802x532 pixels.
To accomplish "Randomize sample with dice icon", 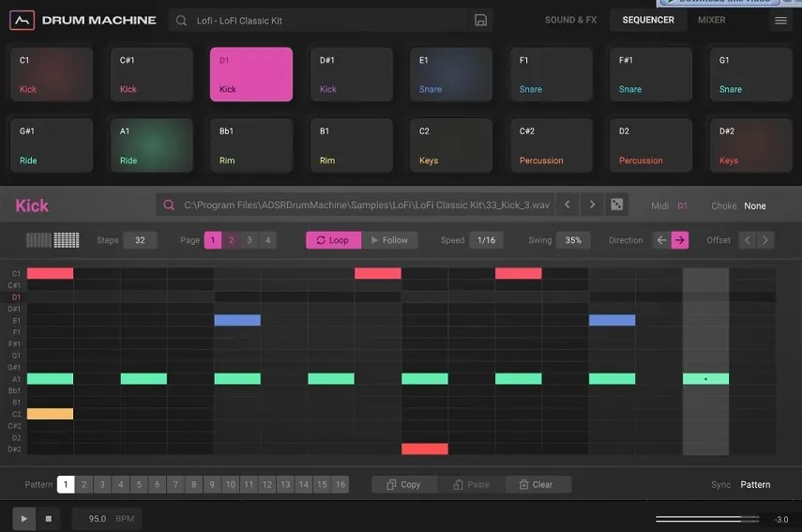I will point(617,205).
